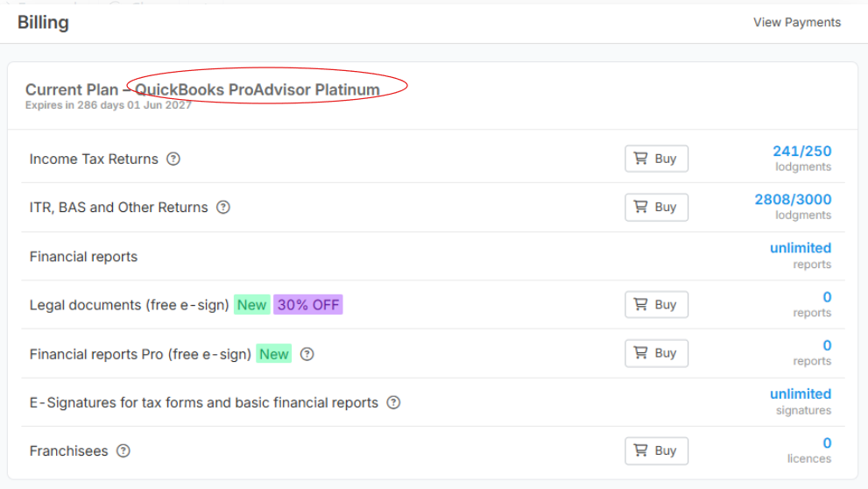Click the 30% OFF badge

[x=307, y=305]
